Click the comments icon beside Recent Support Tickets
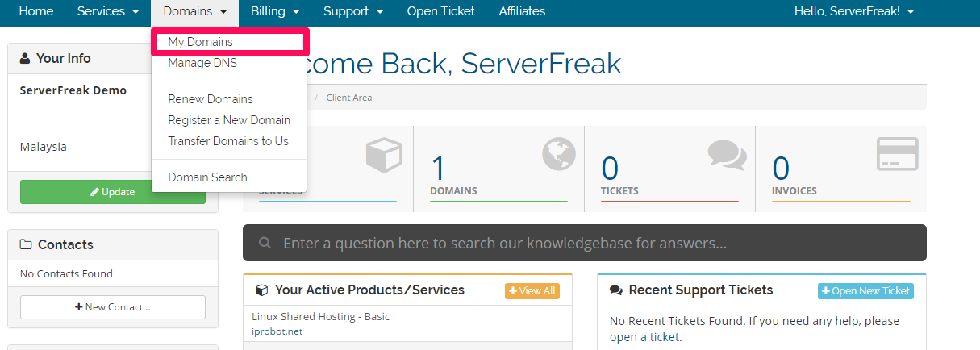The width and height of the screenshot is (980, 350). (616, 290)
